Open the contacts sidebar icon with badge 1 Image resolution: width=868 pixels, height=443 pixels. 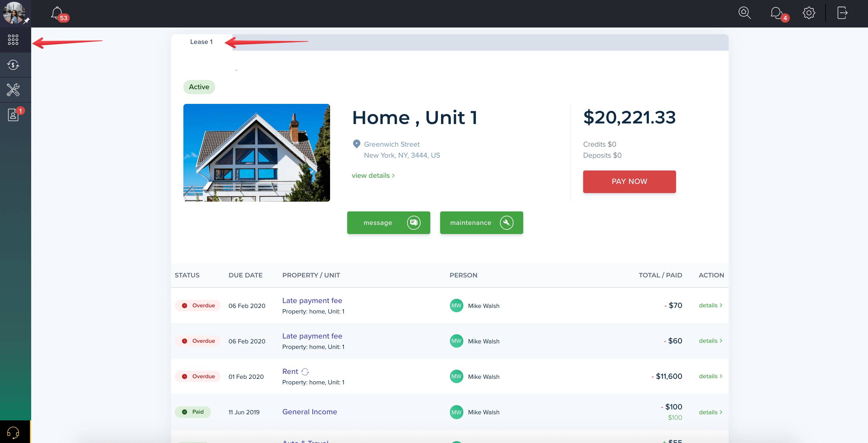[13, 115]
